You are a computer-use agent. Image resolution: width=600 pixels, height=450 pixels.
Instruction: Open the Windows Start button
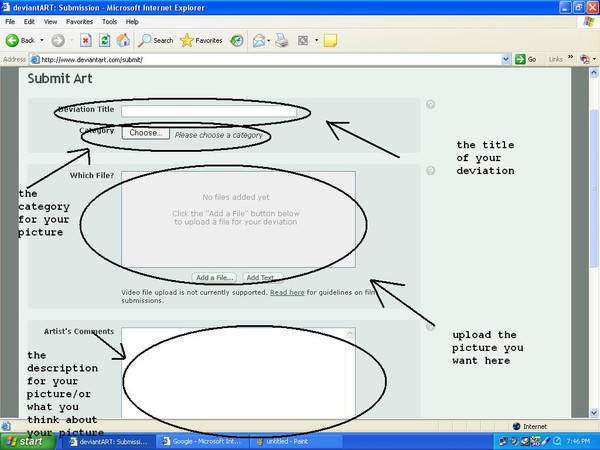click(28, 442)
